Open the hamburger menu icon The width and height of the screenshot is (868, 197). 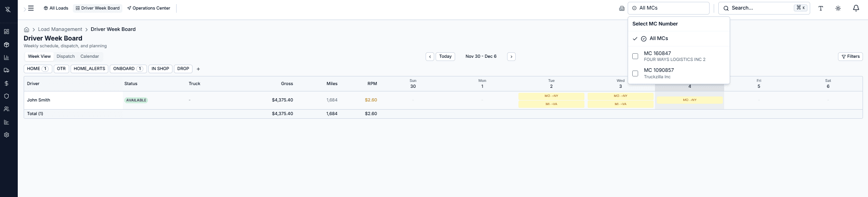coord(31,8)
